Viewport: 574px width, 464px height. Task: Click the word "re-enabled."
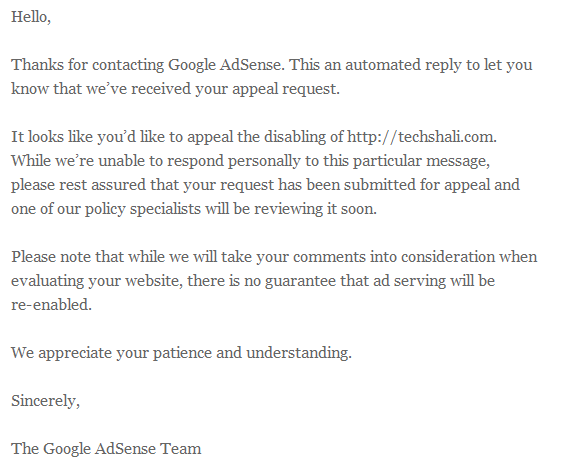pos(51,305)
